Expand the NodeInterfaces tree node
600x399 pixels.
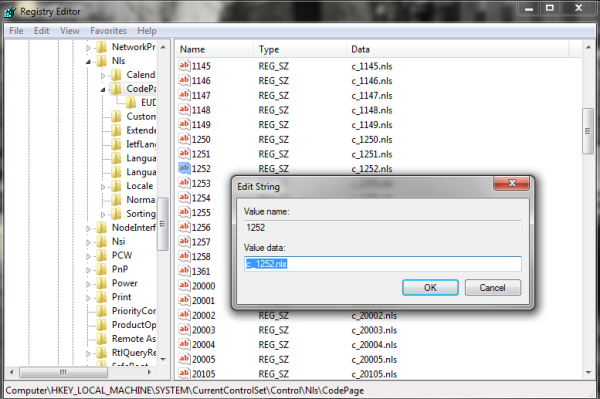88,229
